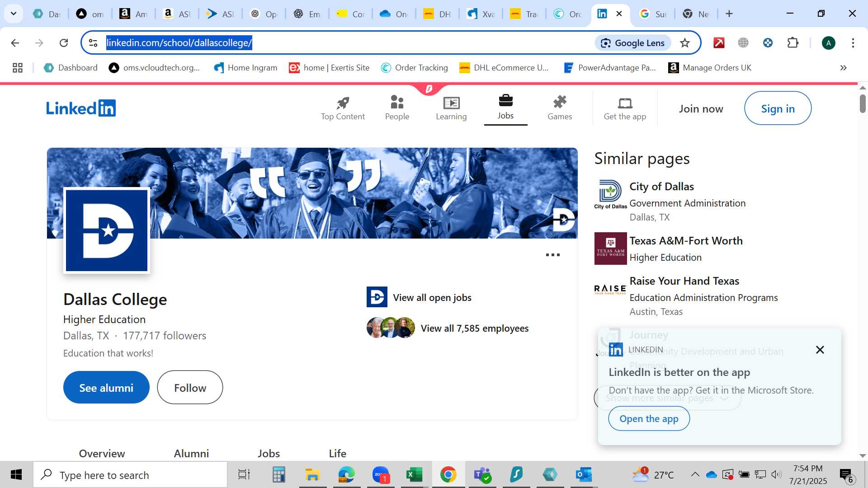Image resolution: width=868 pixels, height=488 pixels.
Task: Open Dashboard bookmark
Action: (71, 68)
